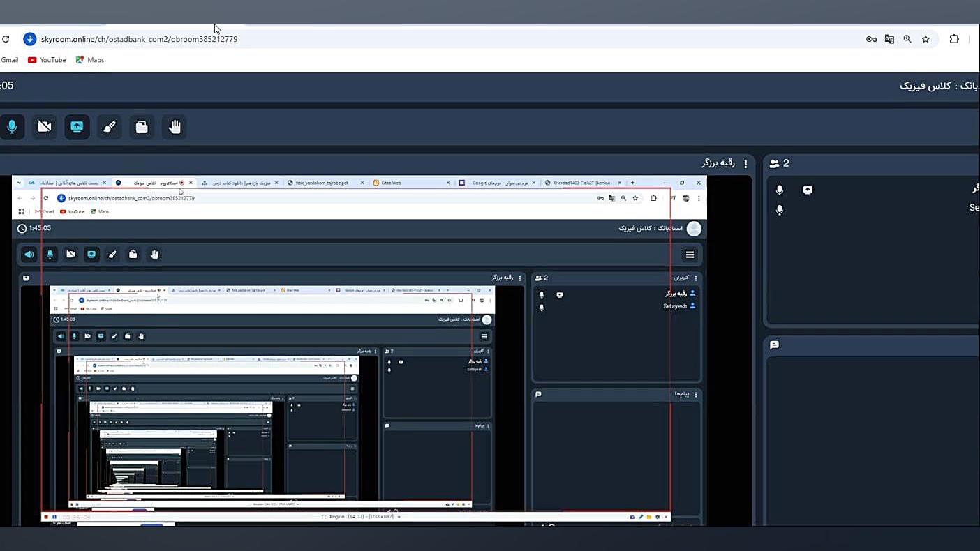This screenshot has height=551, width=980.
Task: Stop screen sharing from the main Skyroom toolbar
Action: tap(77, 127)
